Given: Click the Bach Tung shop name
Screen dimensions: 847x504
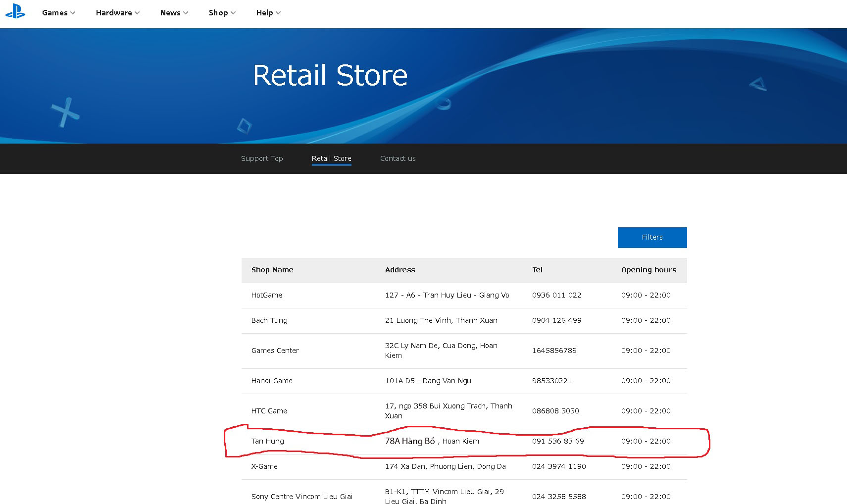Looking at the screenshot, I should click(269, 320).
